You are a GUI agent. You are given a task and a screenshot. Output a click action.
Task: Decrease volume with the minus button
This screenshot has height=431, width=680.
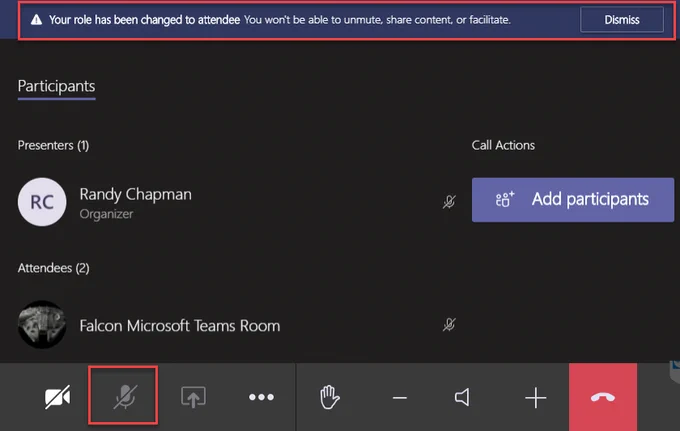(x=400, y=398)
